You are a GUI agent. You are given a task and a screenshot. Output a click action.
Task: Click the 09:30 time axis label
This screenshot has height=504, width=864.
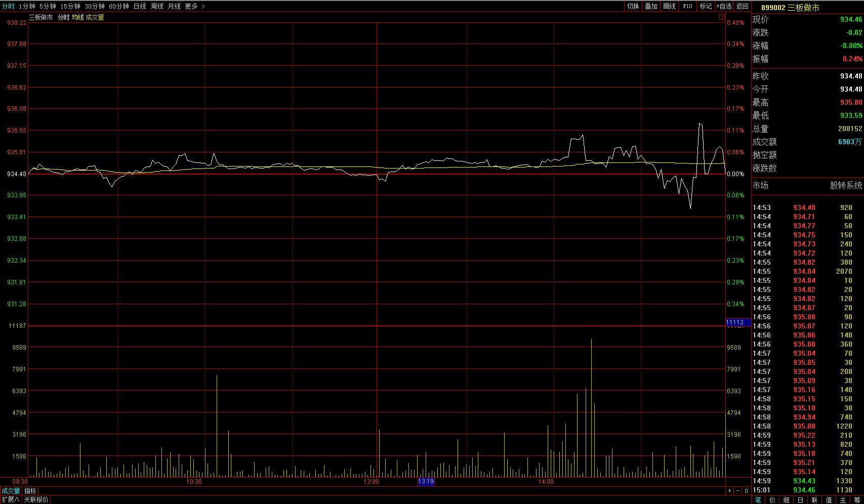(x=20, y=482)
